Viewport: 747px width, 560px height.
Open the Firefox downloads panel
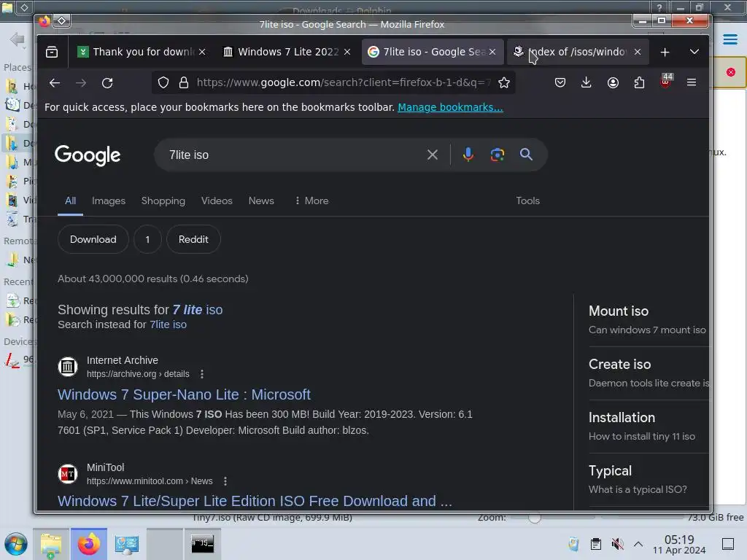point(587,83)
